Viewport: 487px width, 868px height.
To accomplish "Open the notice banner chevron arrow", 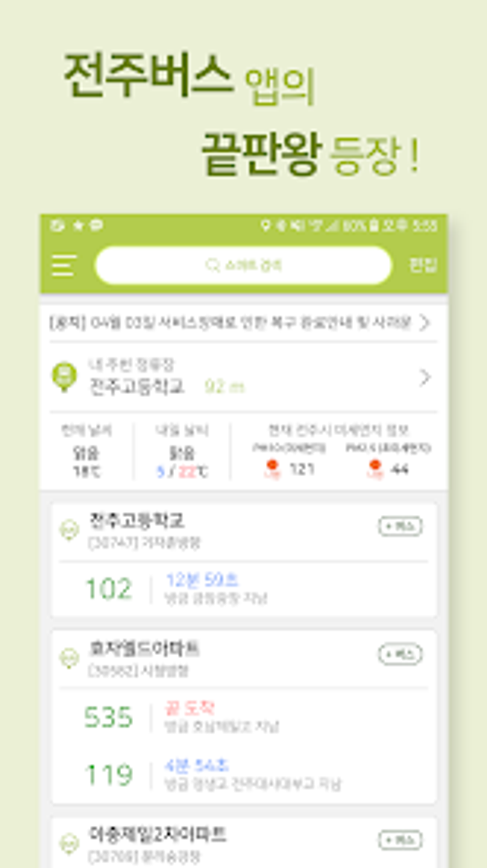I will pos(424,323).
